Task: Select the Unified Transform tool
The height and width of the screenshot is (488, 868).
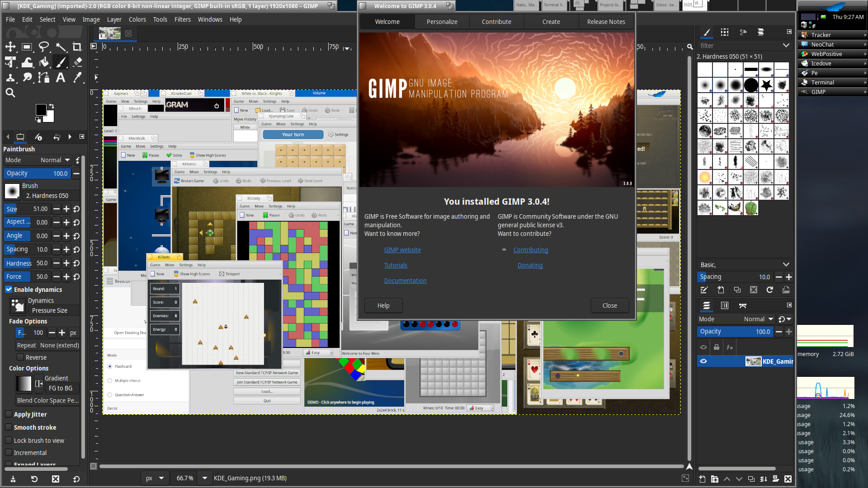Action: tap(10, 62)
